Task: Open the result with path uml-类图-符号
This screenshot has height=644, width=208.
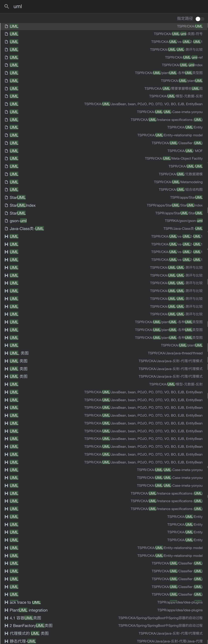Action: 104,34
